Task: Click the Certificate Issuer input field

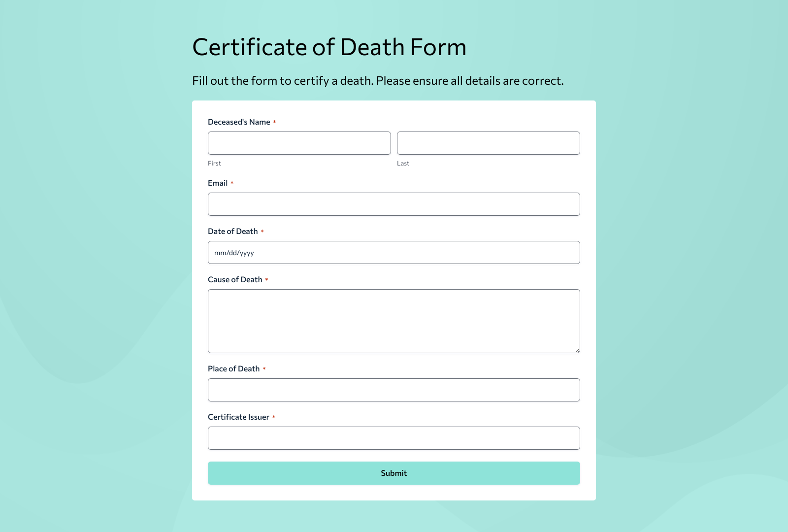Action: tap(394, 438)
